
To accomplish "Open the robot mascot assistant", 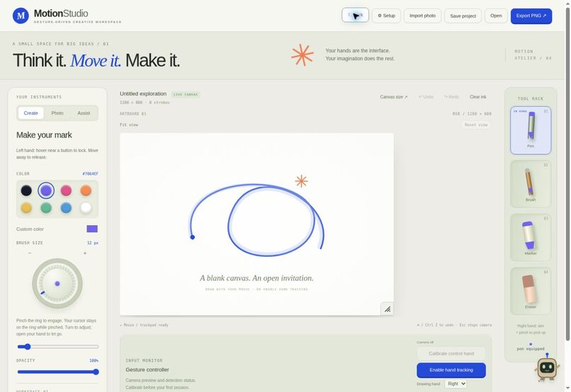I will (x=547, y=368).
